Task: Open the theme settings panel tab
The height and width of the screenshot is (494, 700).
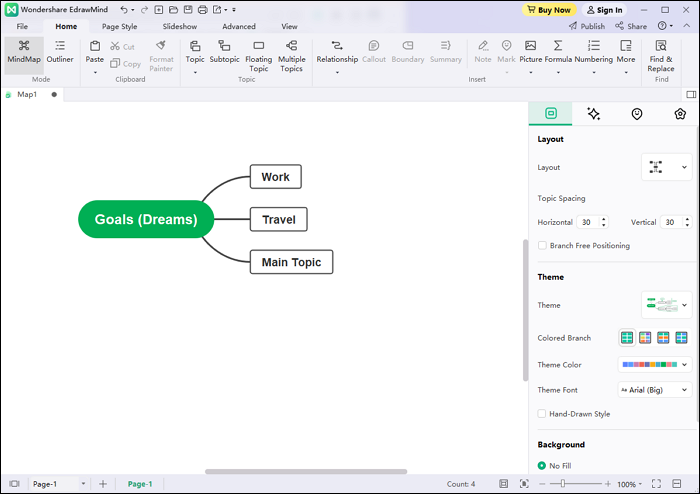Action: 679,114
